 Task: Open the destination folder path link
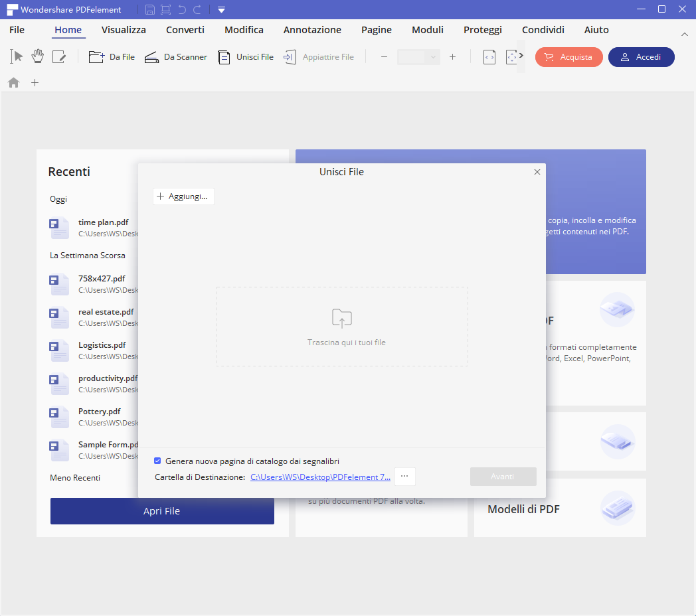320,477
